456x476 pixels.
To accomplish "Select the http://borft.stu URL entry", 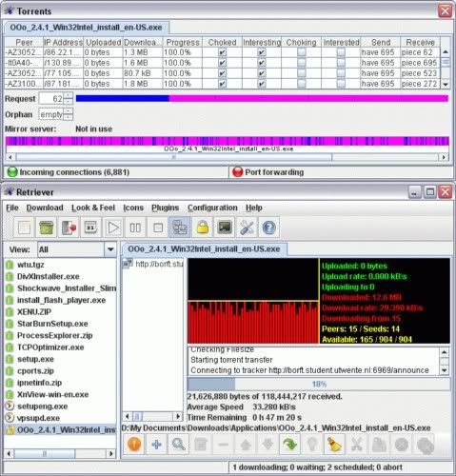I will (x=153, y=264).
